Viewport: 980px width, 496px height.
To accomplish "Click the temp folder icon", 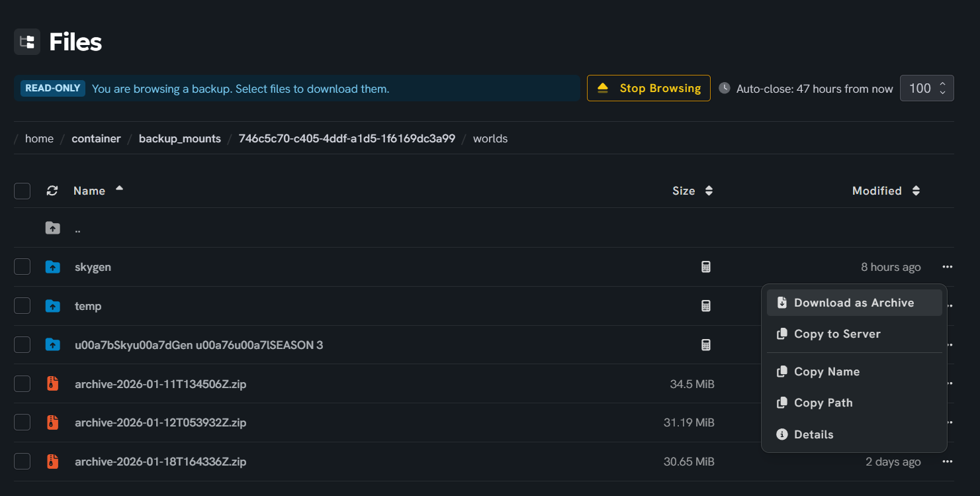I will pyautogui.click(x=52, y=306).
